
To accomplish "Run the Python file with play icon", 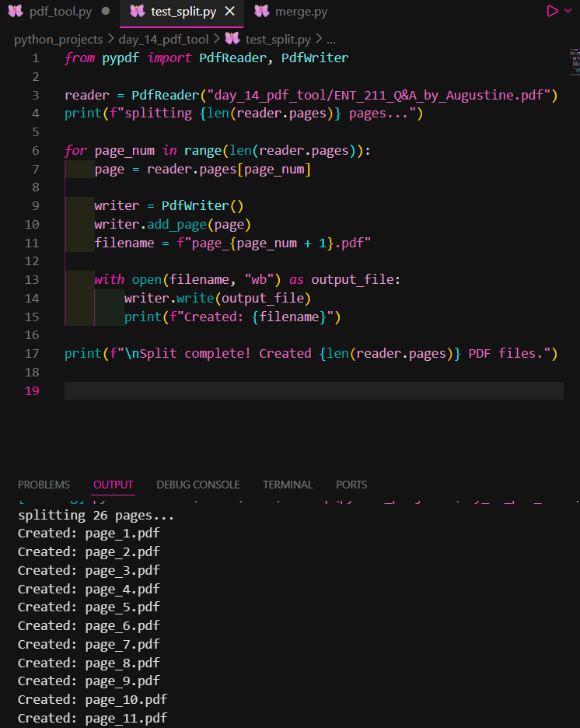I will point(552,11).
